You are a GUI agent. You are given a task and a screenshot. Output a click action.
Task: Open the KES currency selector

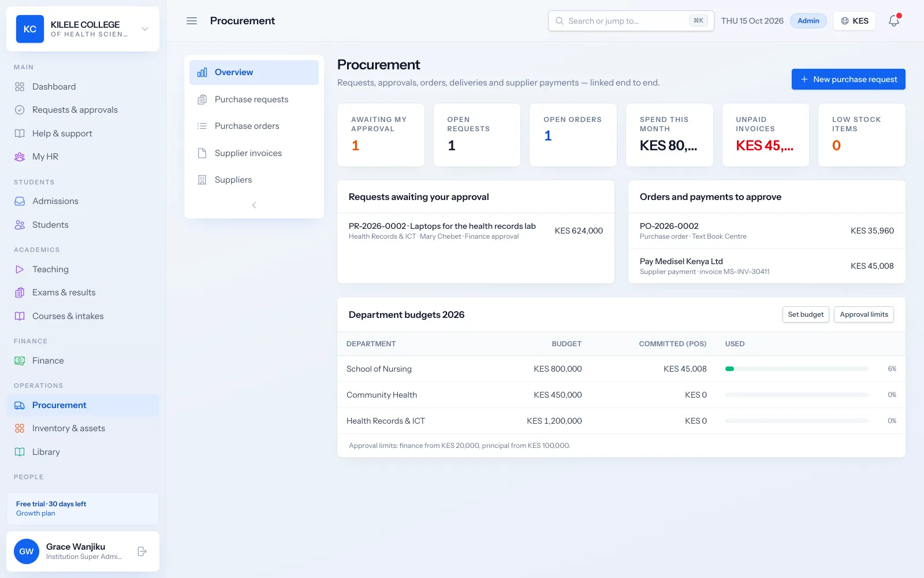click(855, 21)
